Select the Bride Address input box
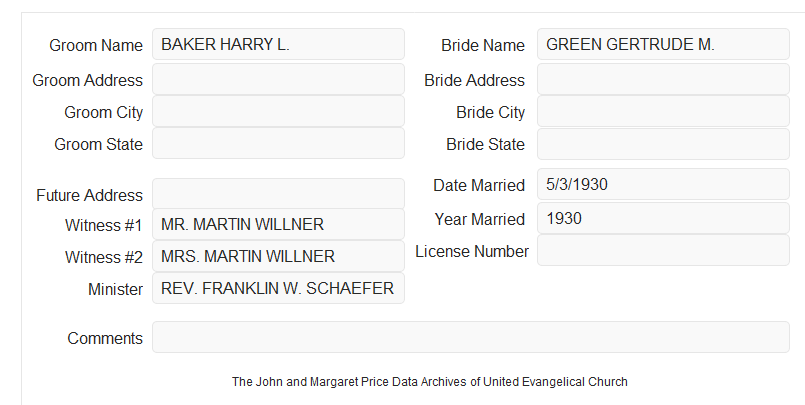 663,80
